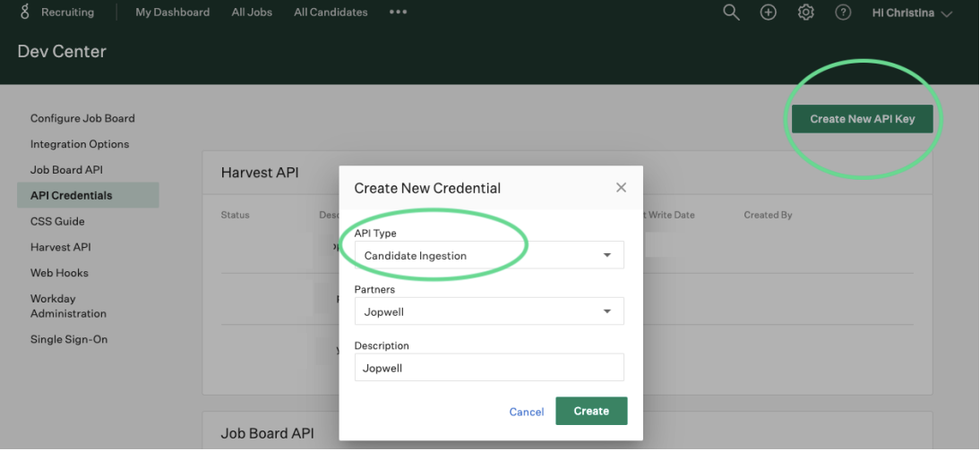
Task: Click the Job Board API section heading
Action: 267,433
